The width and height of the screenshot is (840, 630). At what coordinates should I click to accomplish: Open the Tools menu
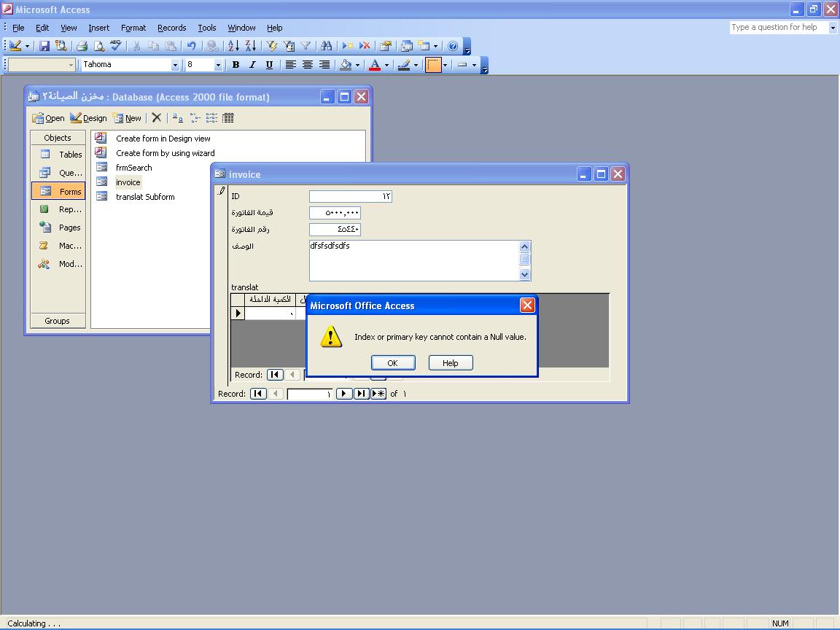click(207, 28)
